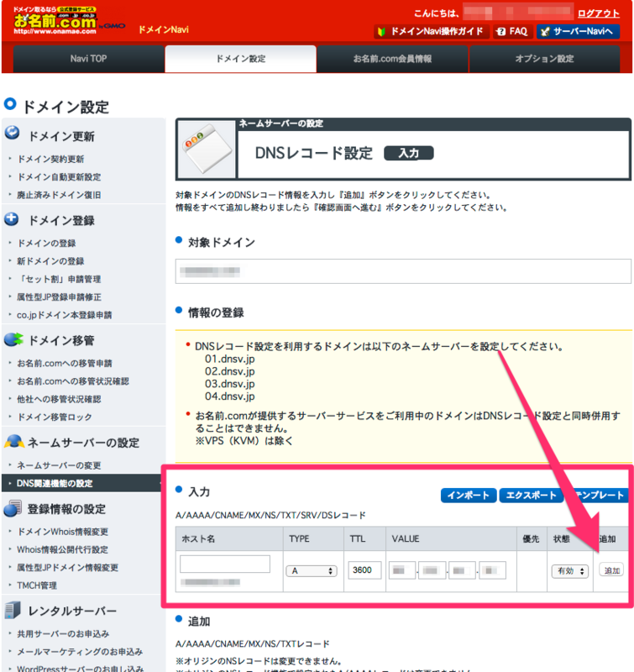Image resolution: width=634 pixels, height=672 pixels.
Task: Click the エクスポート button
Action: tap(532, 495)
